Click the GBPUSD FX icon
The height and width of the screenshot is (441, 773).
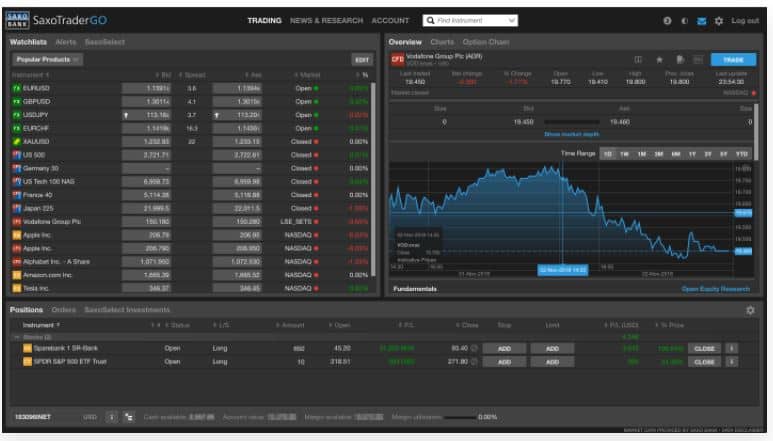click(17, 102)
